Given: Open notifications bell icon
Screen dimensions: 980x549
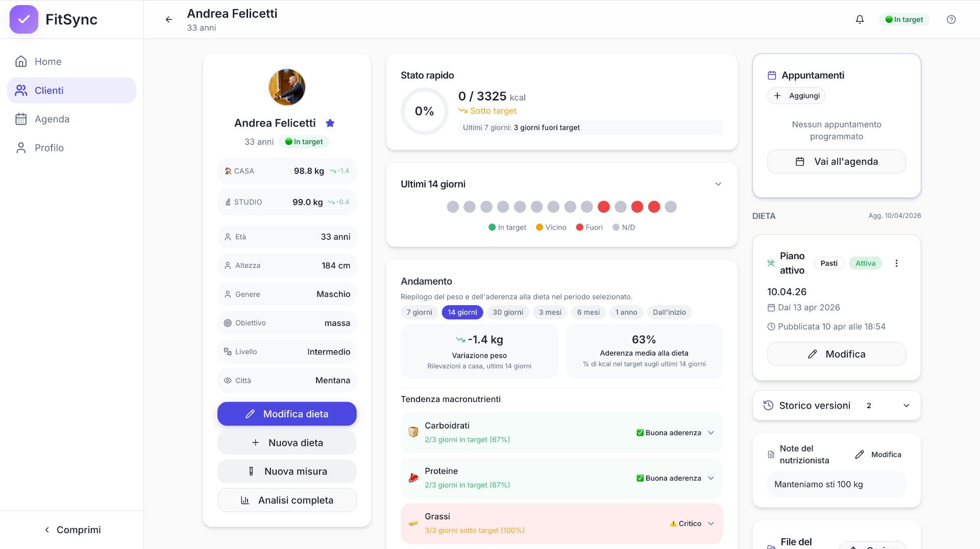Looking at the screenshot, I should coord(860,19).
